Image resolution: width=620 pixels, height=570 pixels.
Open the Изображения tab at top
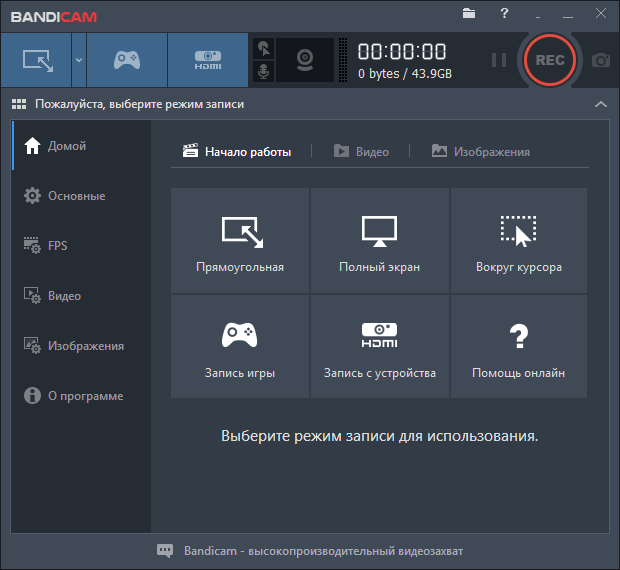pos(481,152)
